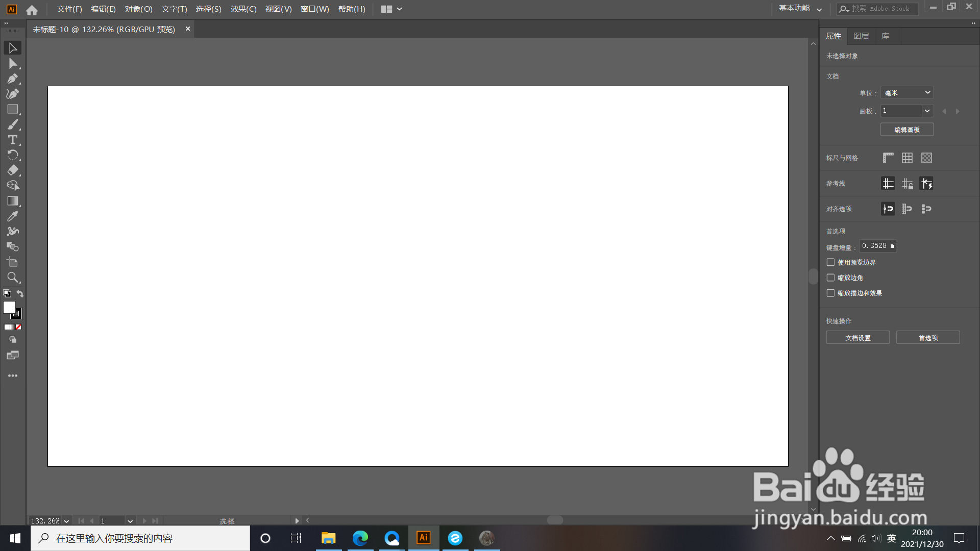Open File Explorer from the taskbar
980x551 pixels.
tap(328, 538)
